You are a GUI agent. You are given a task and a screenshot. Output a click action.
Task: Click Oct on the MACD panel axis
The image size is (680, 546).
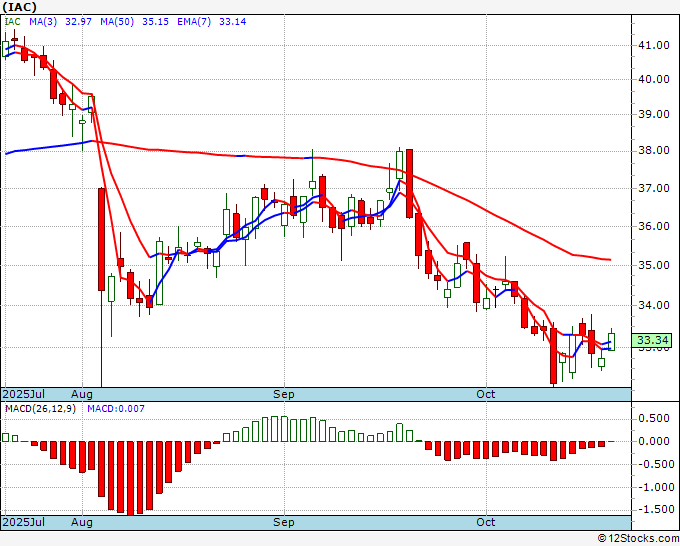[x=486, y=522]
